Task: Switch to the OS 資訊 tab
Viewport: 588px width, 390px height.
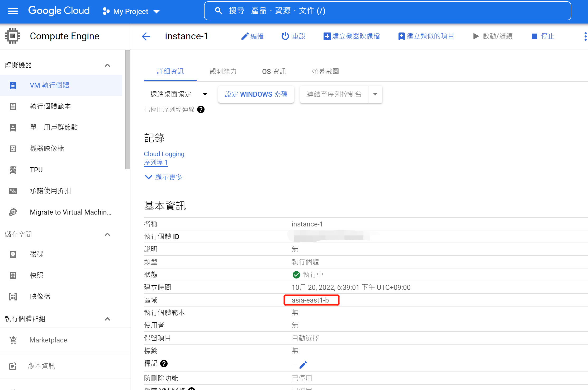Action: (x=274, y=71)
